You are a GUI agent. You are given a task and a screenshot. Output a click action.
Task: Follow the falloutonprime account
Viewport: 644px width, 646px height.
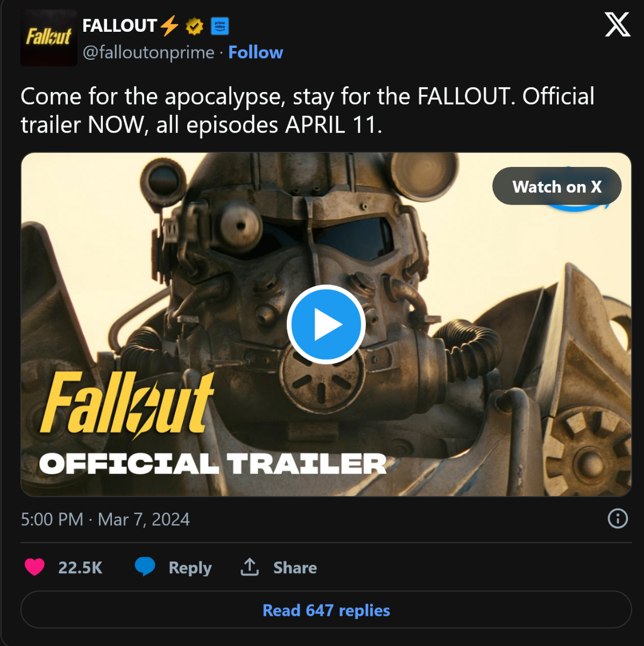coord(256,52)
